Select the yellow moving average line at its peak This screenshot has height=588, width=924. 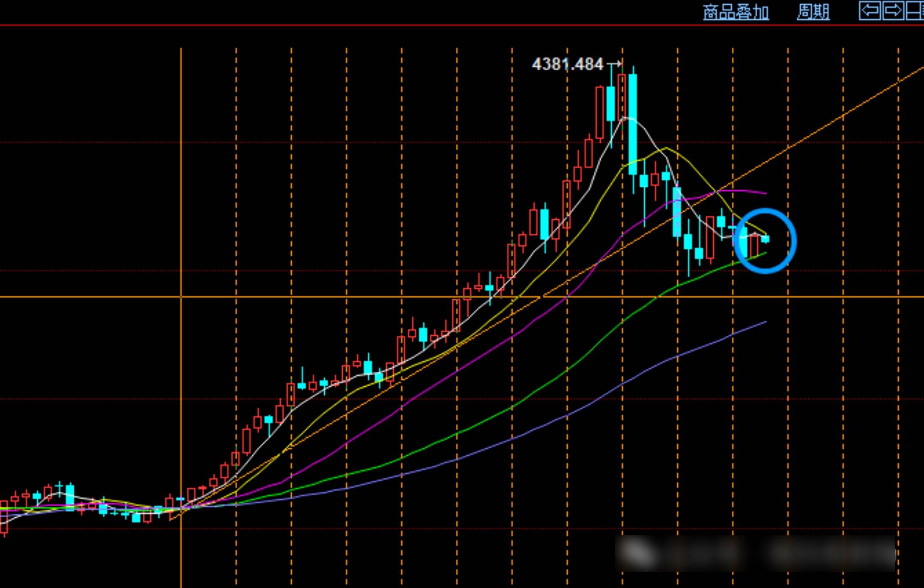666,148
